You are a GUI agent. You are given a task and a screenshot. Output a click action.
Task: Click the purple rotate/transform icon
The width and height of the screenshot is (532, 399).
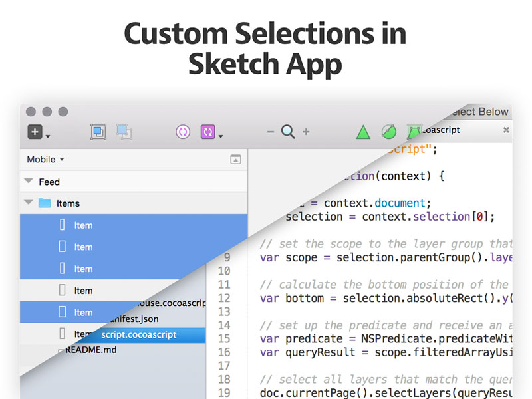[208, 131]
